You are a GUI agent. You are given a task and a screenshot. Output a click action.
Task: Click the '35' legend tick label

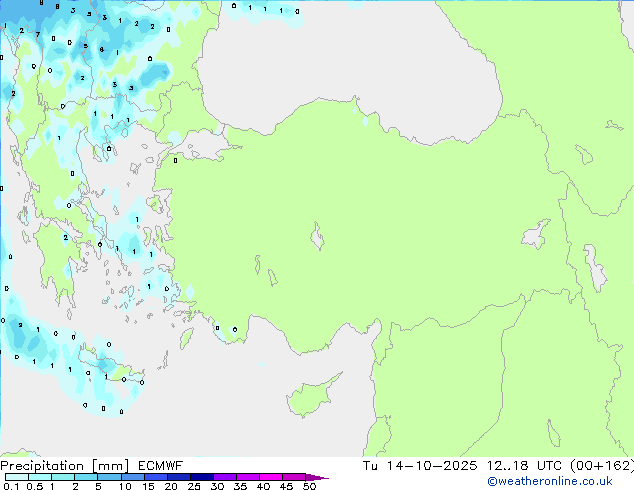point(240,486)
